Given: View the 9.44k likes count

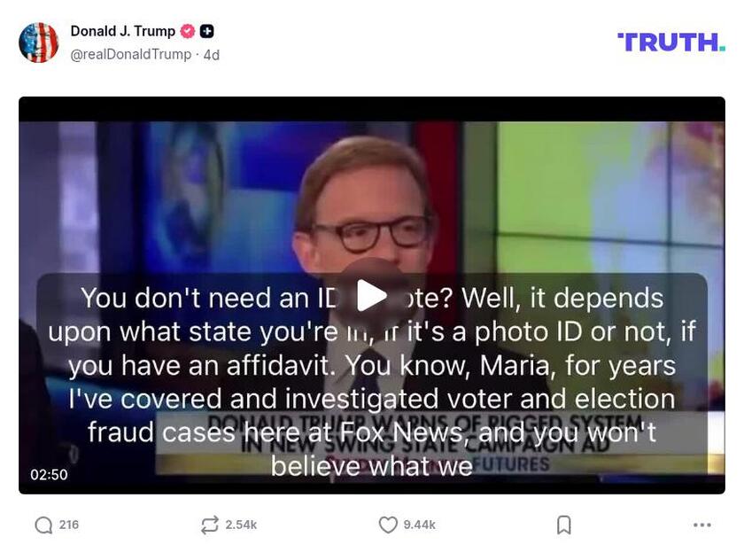Looking at the screenshot, I should 420,525.
